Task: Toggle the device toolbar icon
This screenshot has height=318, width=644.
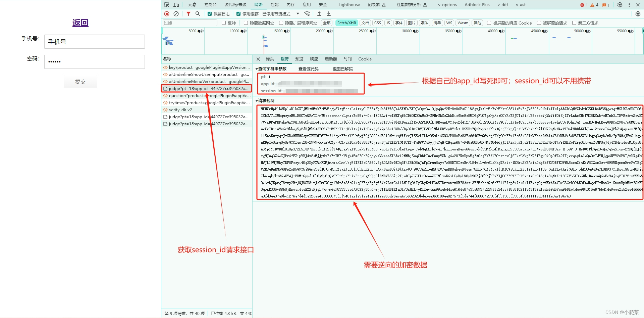Action: tap(176, 5)
